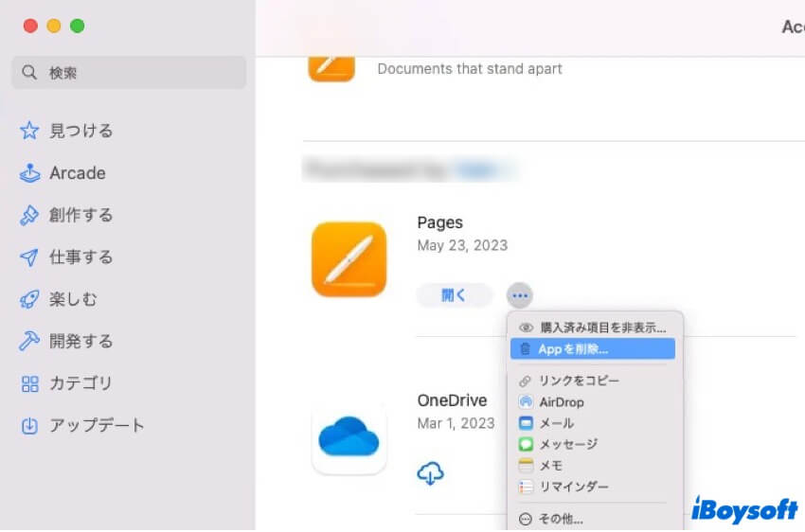Image resolution: width=805 pixels, height=532 pixels.
Task: Open the Arcade joystick icon
Action: click(x=29, y=173)
